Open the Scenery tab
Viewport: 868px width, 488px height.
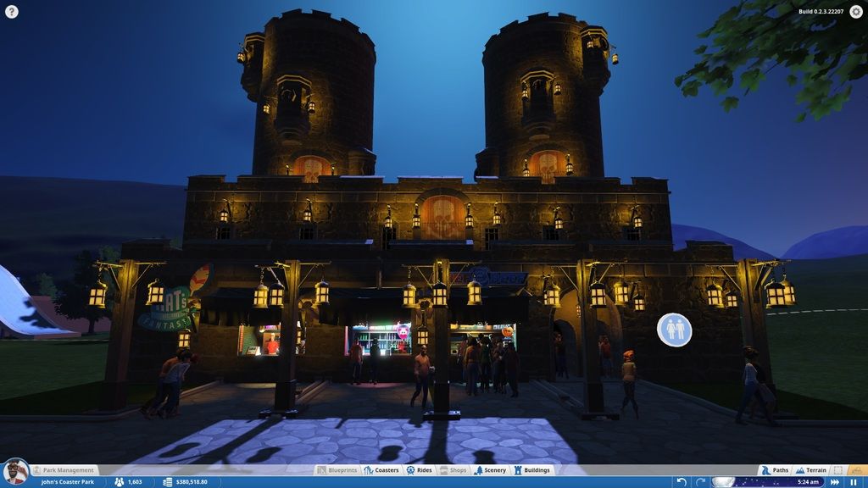(490, 470)
